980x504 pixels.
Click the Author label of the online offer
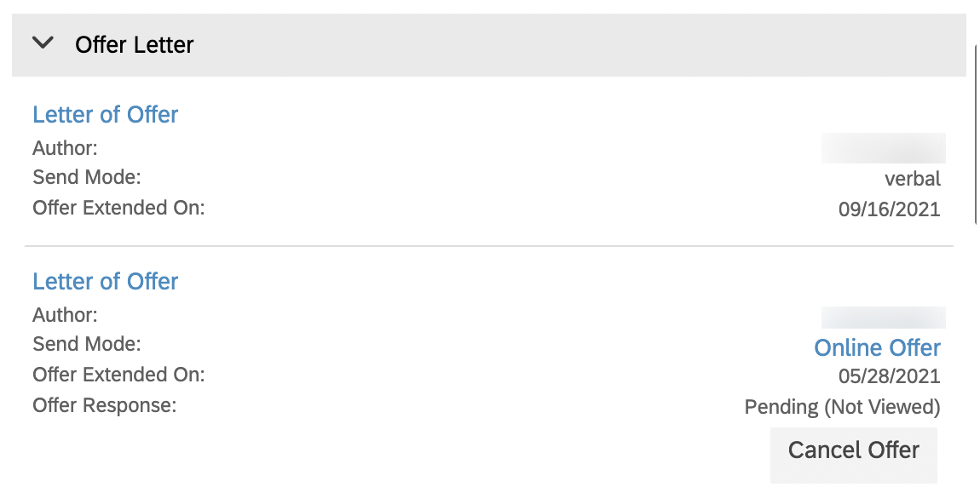[x=65, y=315]
